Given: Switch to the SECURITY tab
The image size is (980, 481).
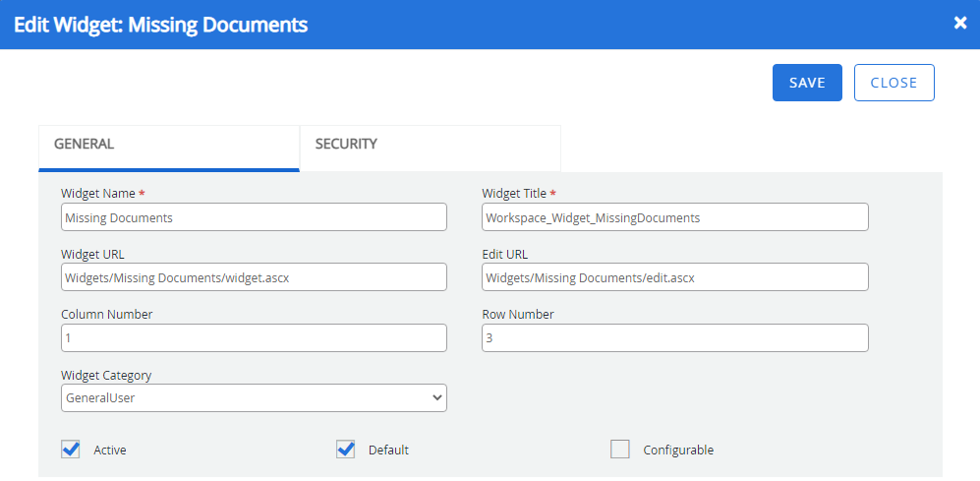Looking at the screenshot, I should point(346,144).
